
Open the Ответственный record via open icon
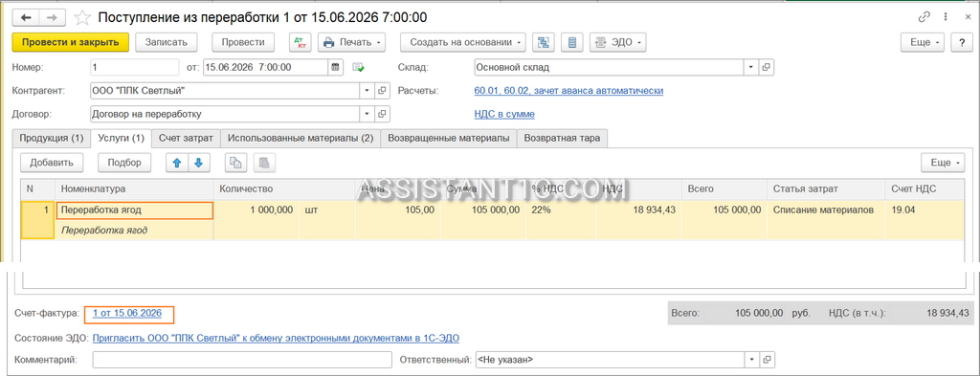(x=767, y=360)
